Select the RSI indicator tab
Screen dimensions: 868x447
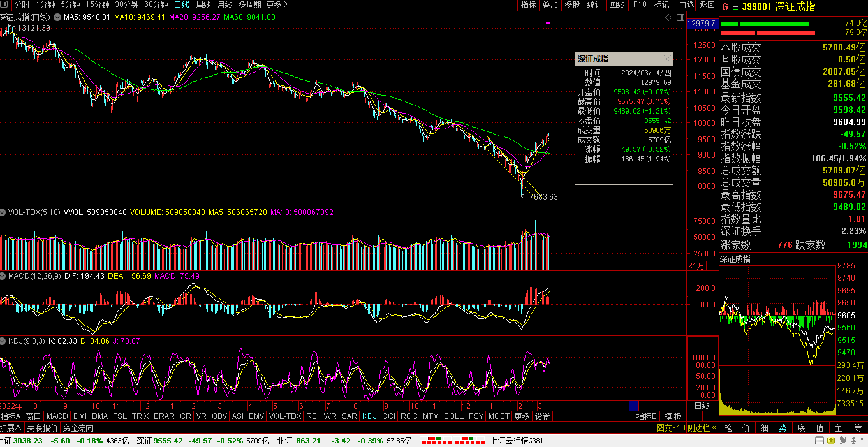[x=313, y=416]
